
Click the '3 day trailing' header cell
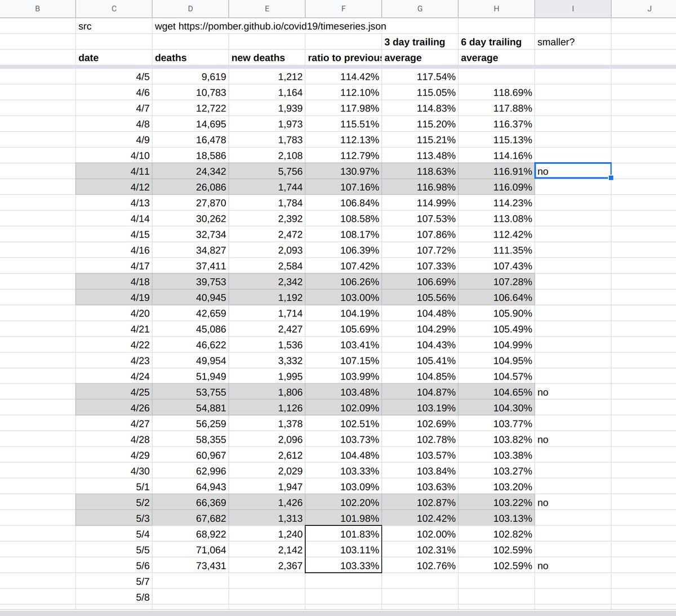click(420, 42)
